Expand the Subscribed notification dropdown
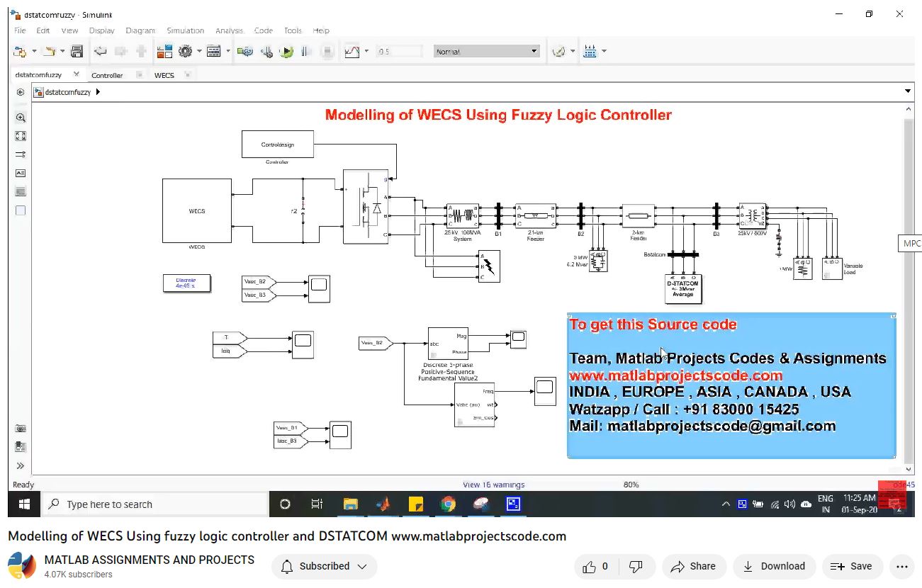 pyautogui.click(x=325, y=566)
